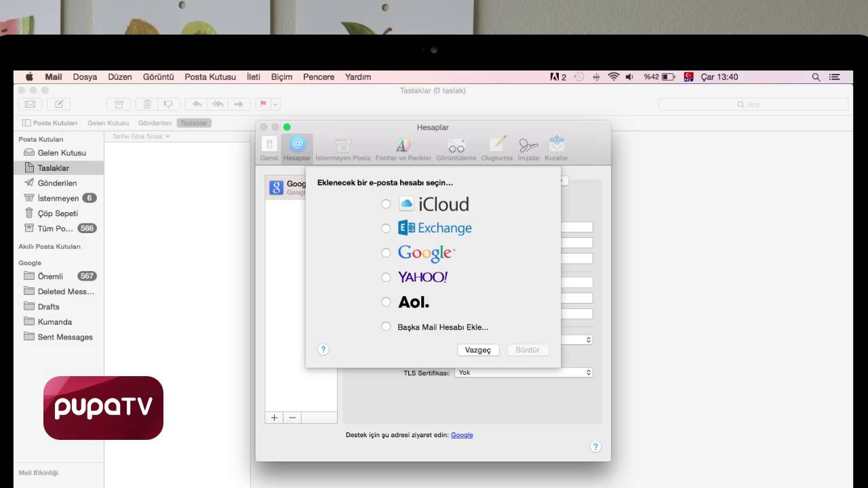Image resolution: width=868 pixels, height=488 pixels.
Task: Archive message using the toolbar box icon
Action: [x=119, y=104]
